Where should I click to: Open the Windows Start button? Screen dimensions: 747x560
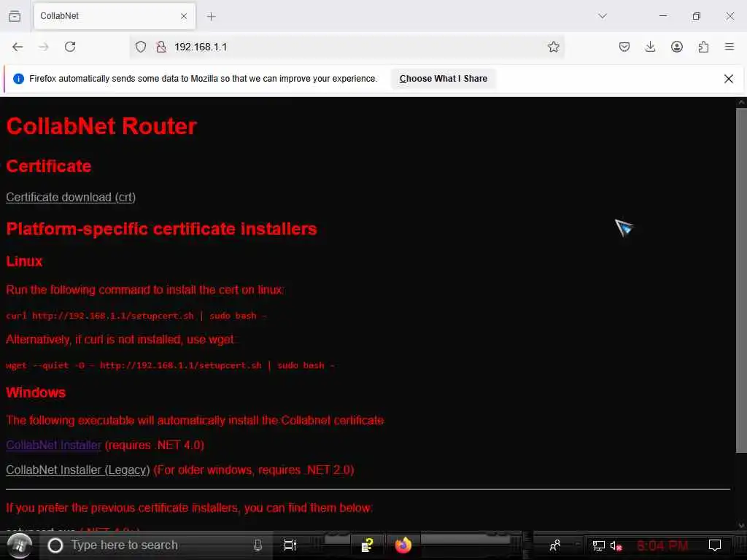19,545
